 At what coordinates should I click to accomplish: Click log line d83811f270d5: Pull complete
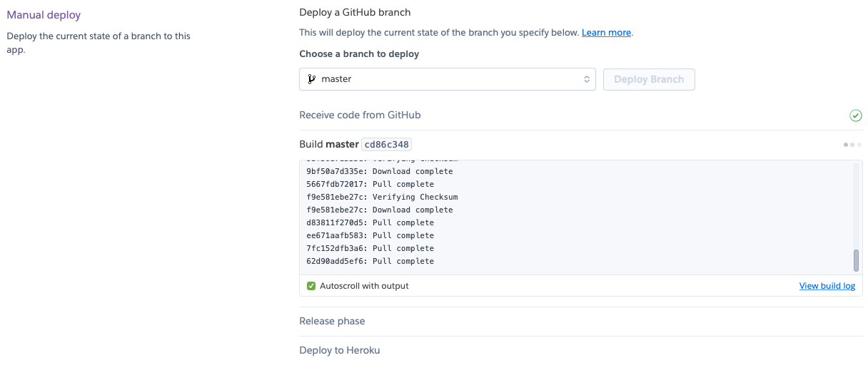(x=370, y=223)
